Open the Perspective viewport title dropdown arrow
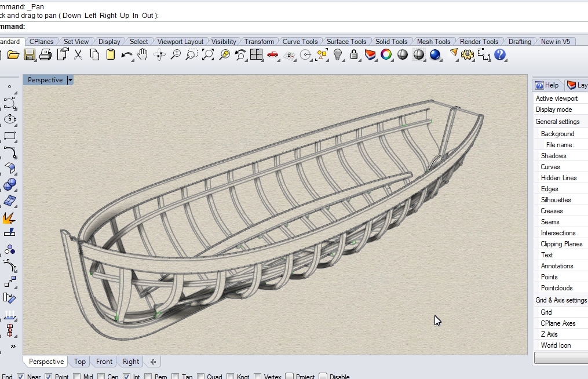Viewport: 588px width, 379px height. pyautogui.click(x=70, y=80)
